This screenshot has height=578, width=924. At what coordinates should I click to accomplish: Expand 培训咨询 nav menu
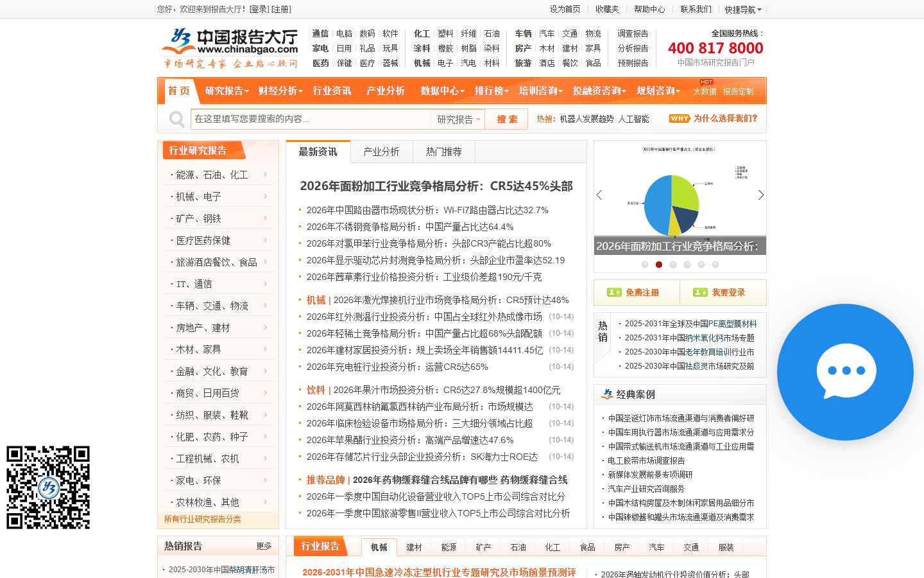[x=540, y=91]
